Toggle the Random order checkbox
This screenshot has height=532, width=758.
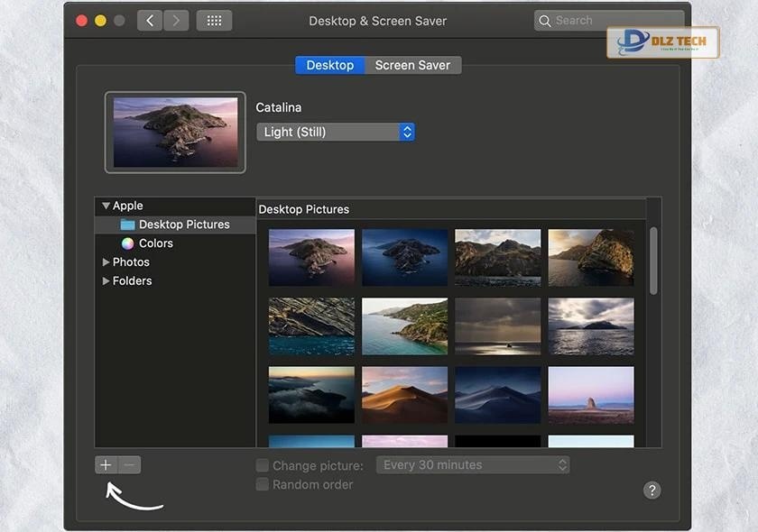pos(263,484)
